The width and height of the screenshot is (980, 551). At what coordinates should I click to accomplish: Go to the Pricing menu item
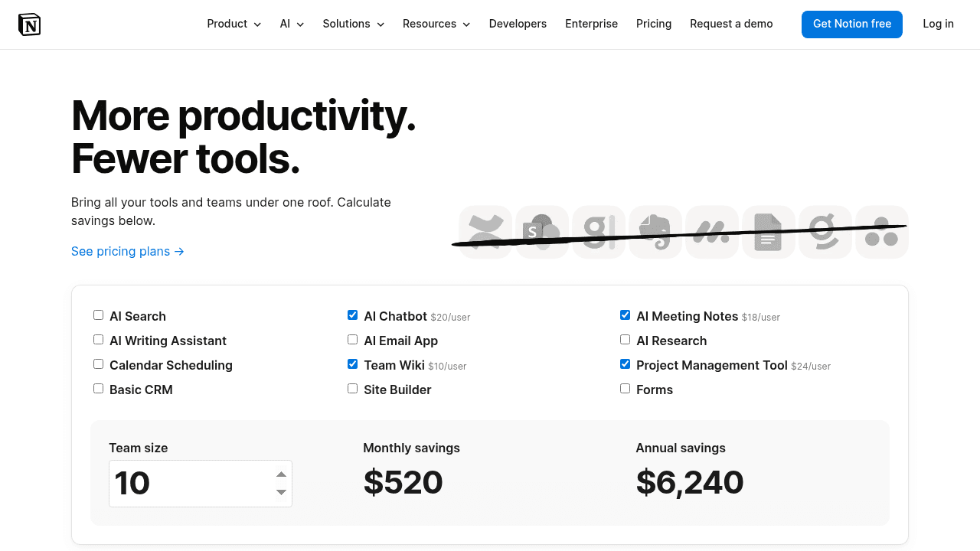(x=654, y=24)
